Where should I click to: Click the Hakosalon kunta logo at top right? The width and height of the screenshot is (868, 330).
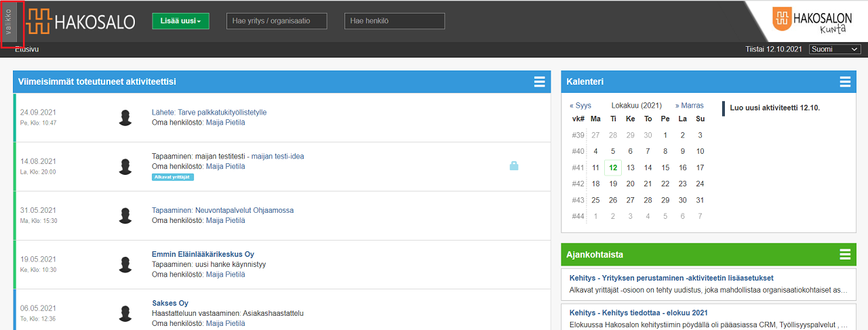[x=813, y=20]
